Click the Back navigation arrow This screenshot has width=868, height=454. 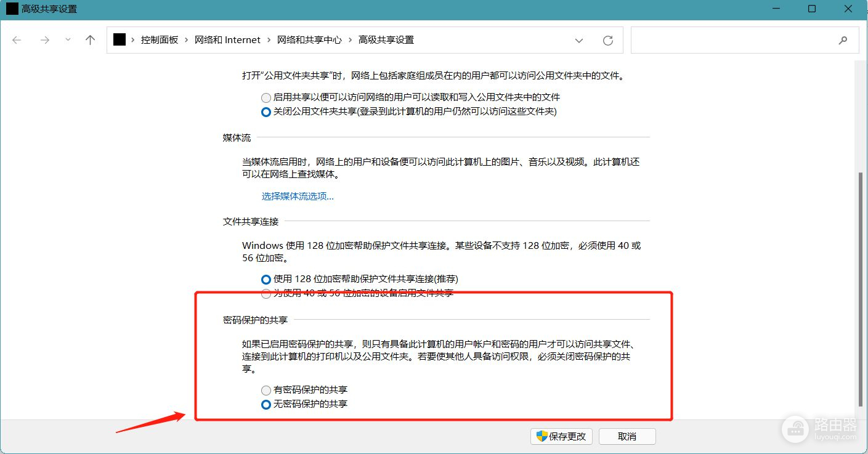[17, 40]
